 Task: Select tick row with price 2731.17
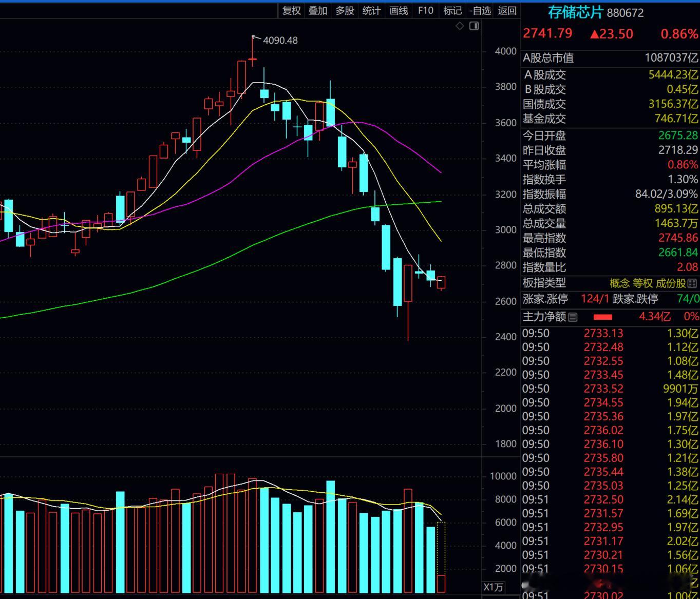pyautogui.click(x=610, y=541)
